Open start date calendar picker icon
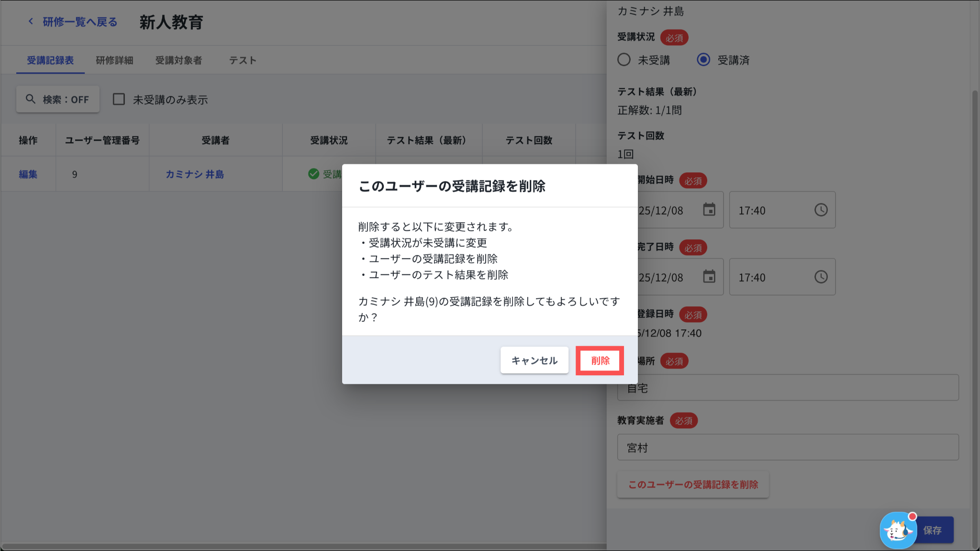Screen dimensions: 980x551 point(709,210)
